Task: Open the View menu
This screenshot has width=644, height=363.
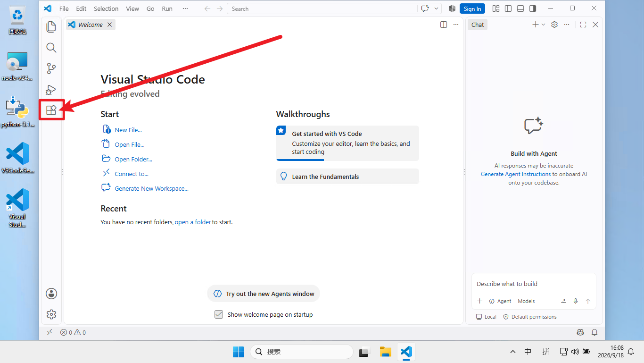Action: point(132,8)
